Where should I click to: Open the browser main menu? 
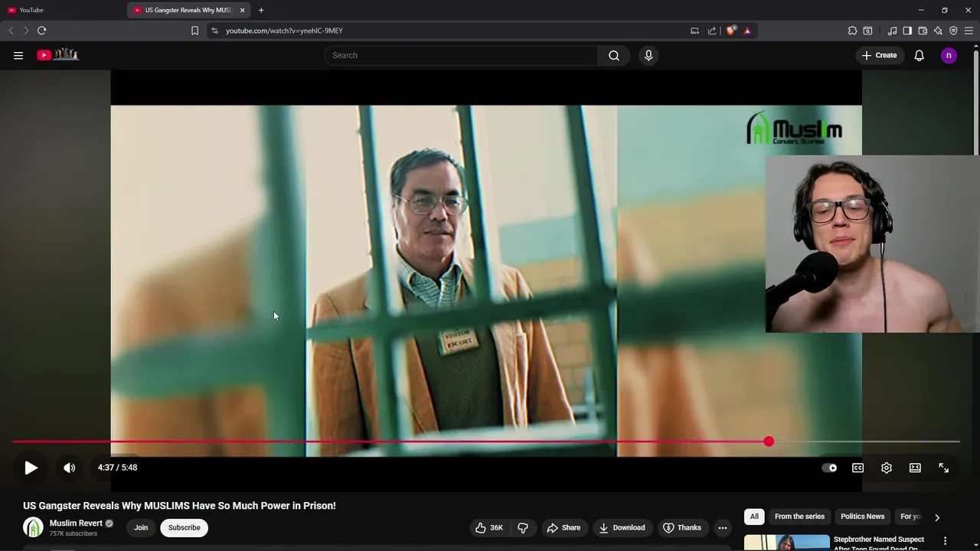[969, 31]
